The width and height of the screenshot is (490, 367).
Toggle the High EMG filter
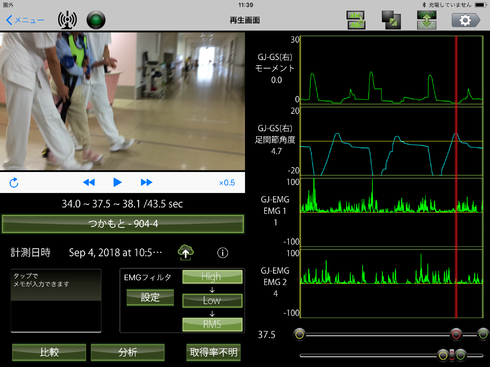tap(212, 277)
